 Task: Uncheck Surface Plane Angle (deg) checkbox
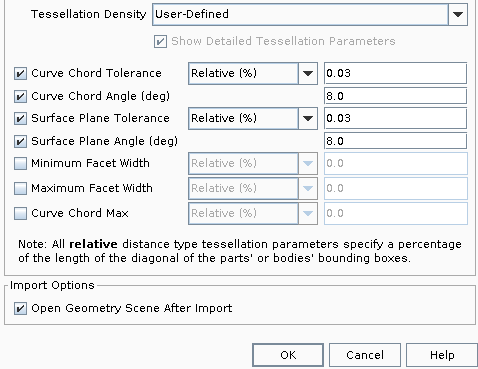point(20,141)
